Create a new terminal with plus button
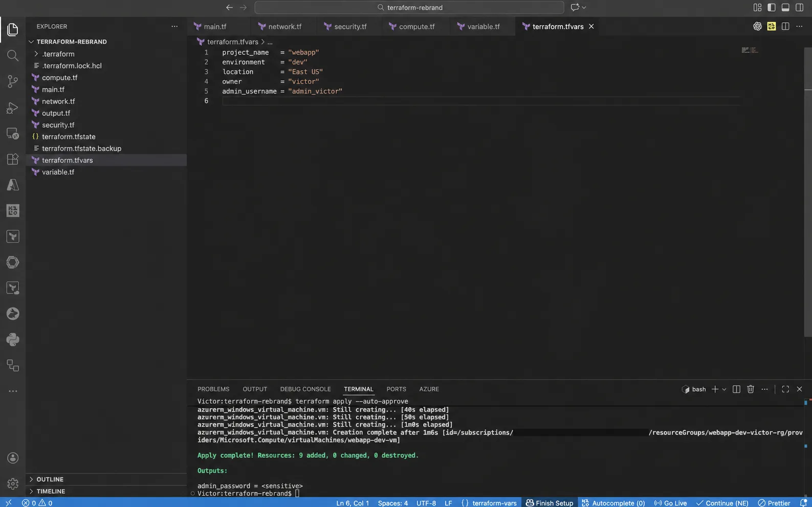This screenshot has height=507, width=812. (715, 389)
